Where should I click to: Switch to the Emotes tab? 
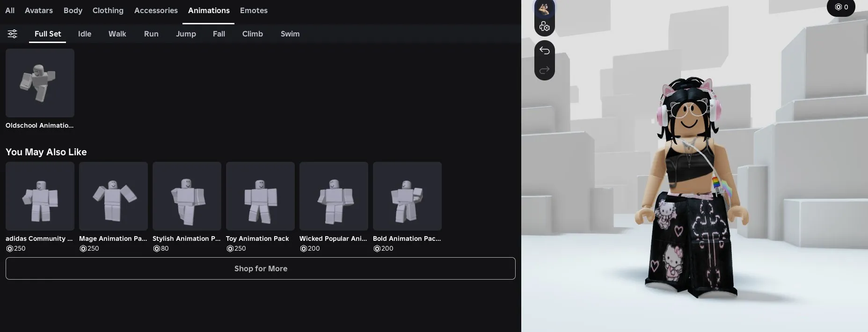point(254,10)
